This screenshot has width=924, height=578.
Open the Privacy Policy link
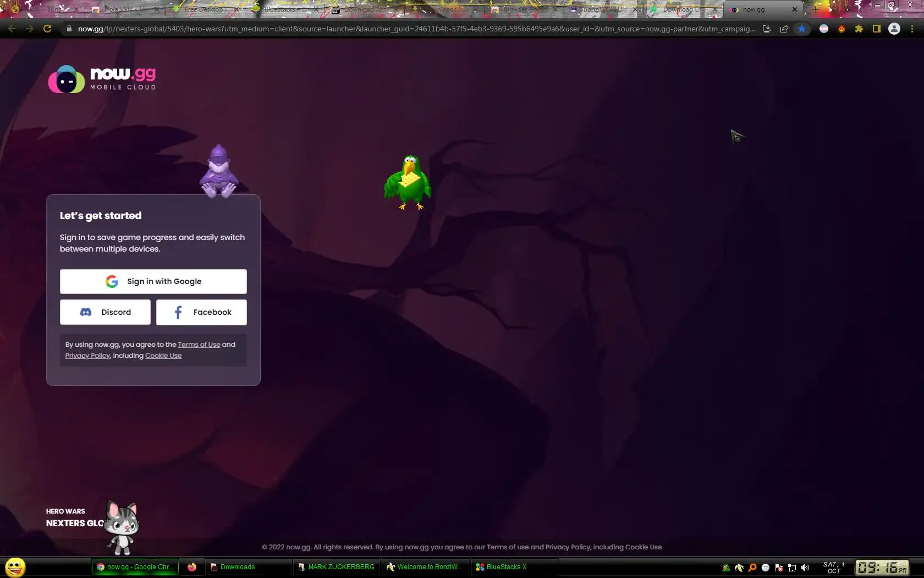pos(88,356)
